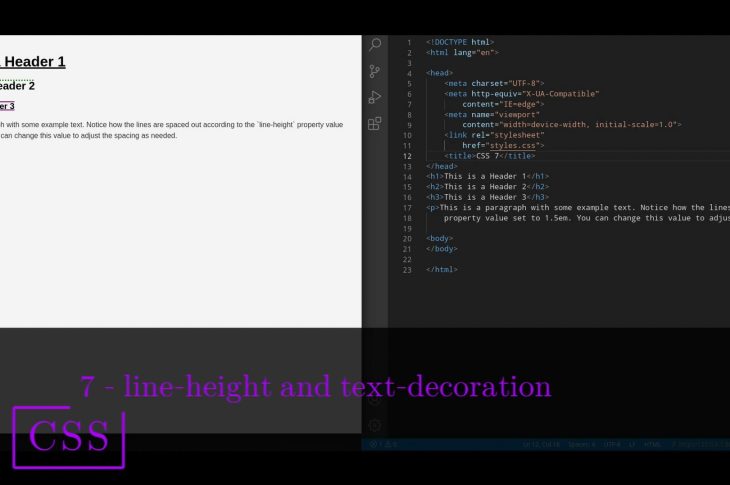Open the Source Control view
This screenshot has width=730, height=485.
(375, 71)
